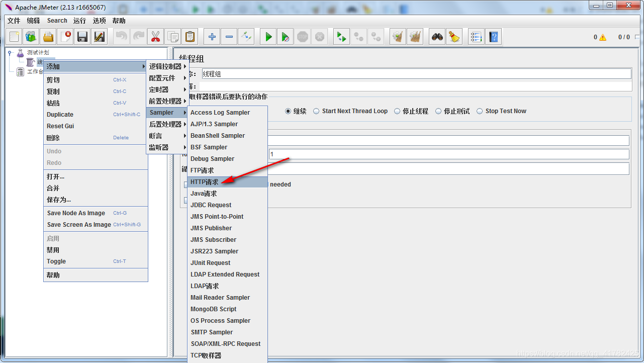Open the 编辑 menu
The image size is (644, 363).
pos(33,21)
